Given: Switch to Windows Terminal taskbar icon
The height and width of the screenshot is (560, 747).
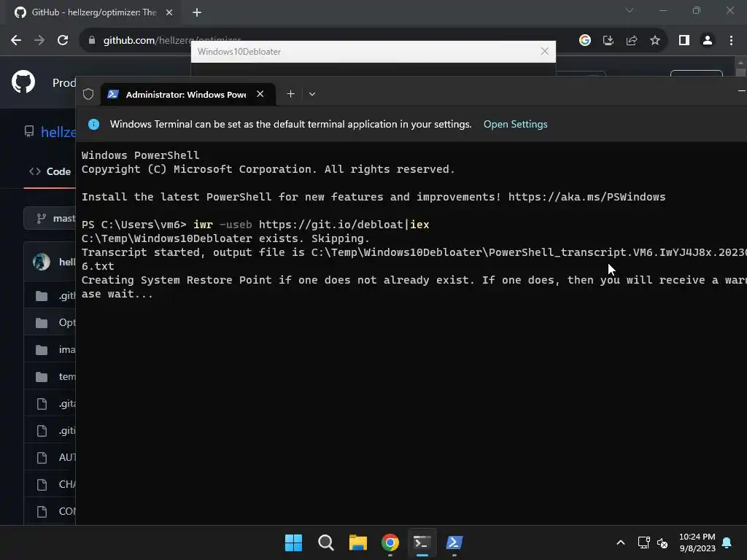Looking at the screenshot, I should tap(422, 542).
